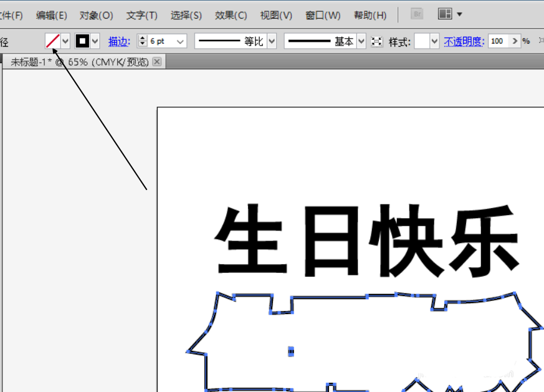Open the 文字(T) menu
Viewport: 544px width, 392px height.
(141, 15)
